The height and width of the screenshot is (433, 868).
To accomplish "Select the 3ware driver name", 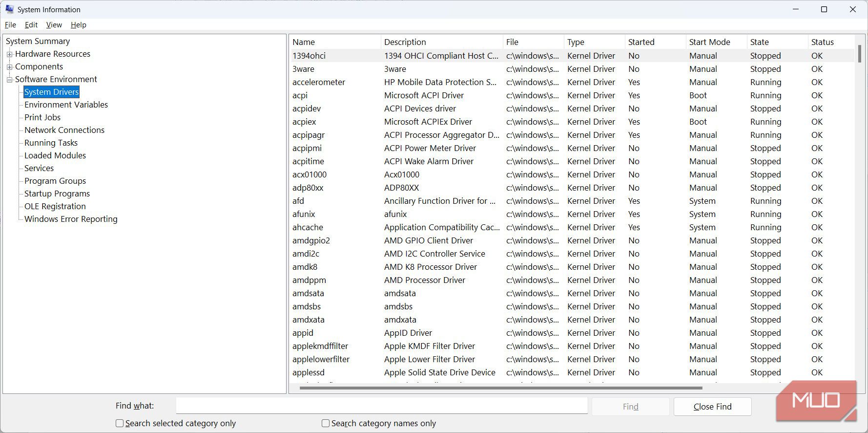I will click(303, 69).
